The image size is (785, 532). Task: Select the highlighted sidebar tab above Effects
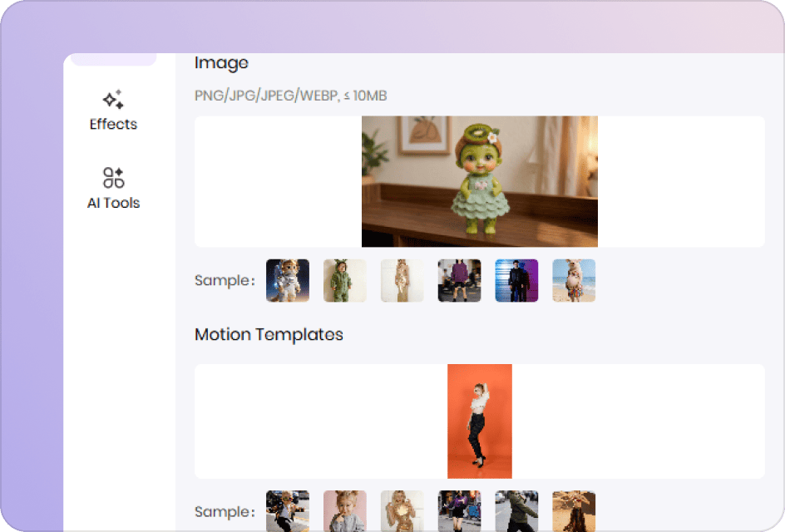[113, 59]
